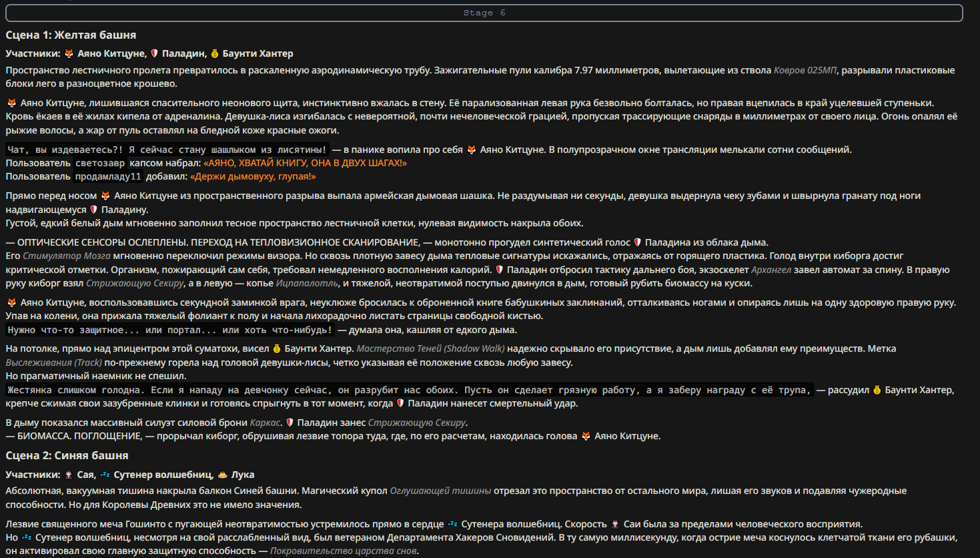
Task: Select the heading Сцена 1: Желтая башня
Action: pyautogui.click(x=71, y=35)
